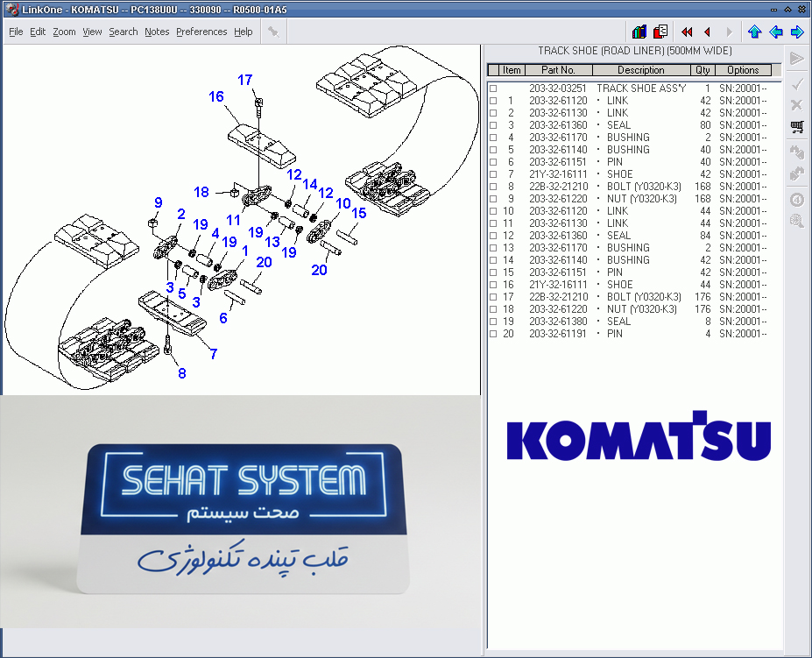
Task: Click the quantity 80 cell in the parts list
Action: (705, 125)
